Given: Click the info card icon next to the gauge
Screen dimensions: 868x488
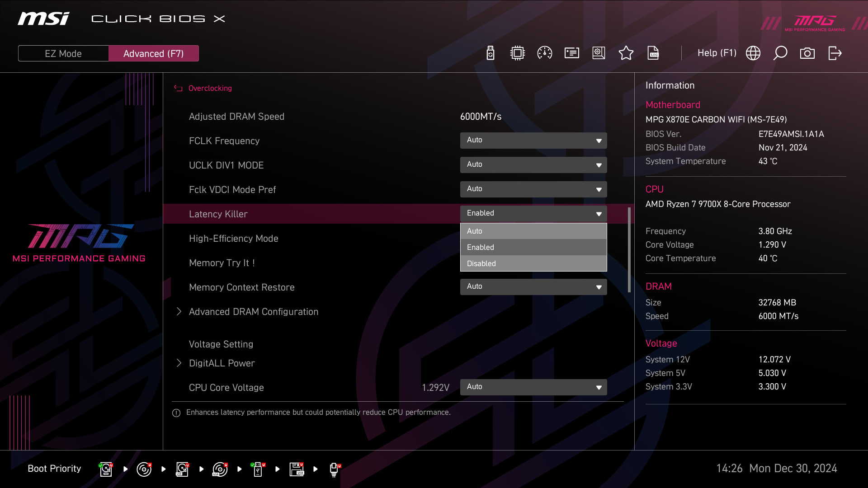Looking at the screenshot, I should (x=571, y=53).
